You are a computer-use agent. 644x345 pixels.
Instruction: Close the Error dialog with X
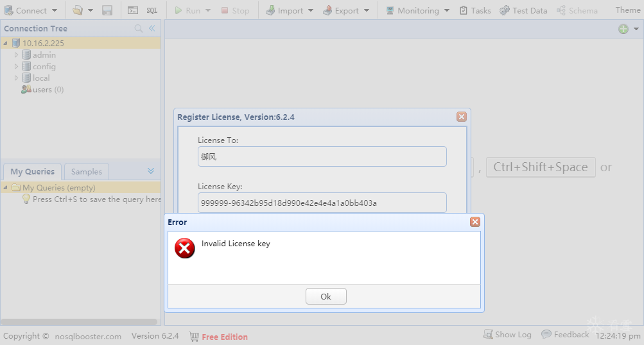(x=474, y=222)
